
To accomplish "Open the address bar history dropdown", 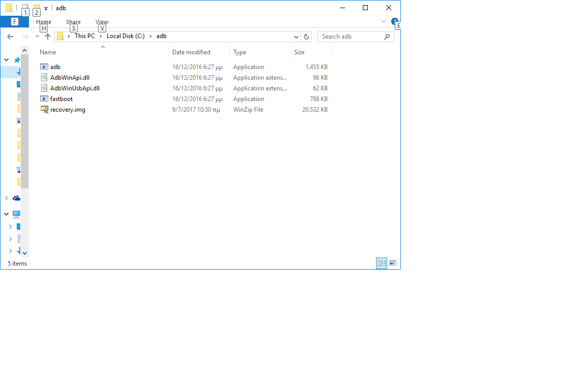I will pyautogui.click(x=297, y=37).
